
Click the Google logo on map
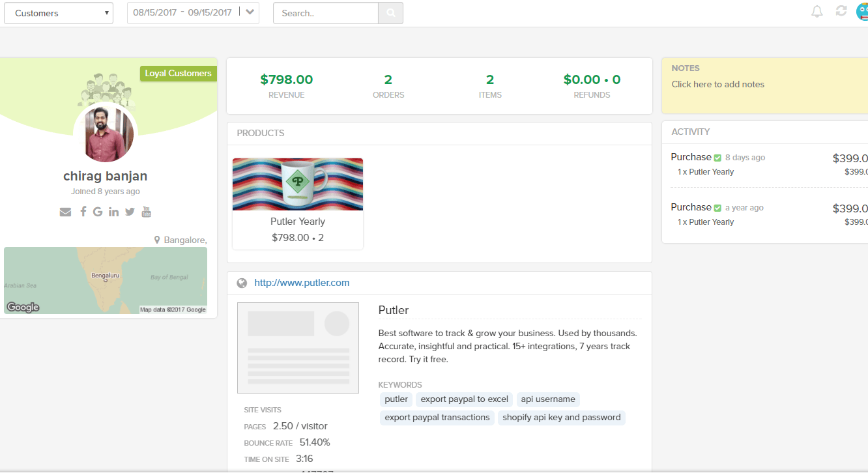(x=23, y=308)
